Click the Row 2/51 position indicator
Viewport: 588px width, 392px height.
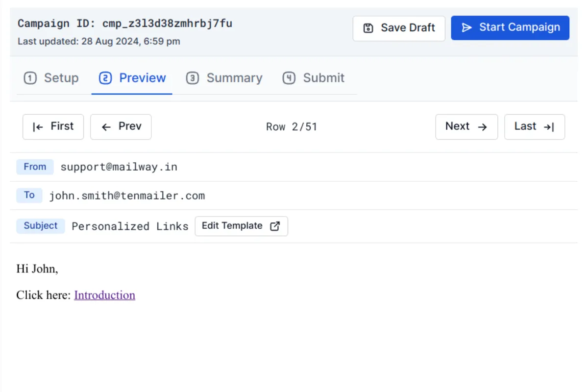click(292, 126)
